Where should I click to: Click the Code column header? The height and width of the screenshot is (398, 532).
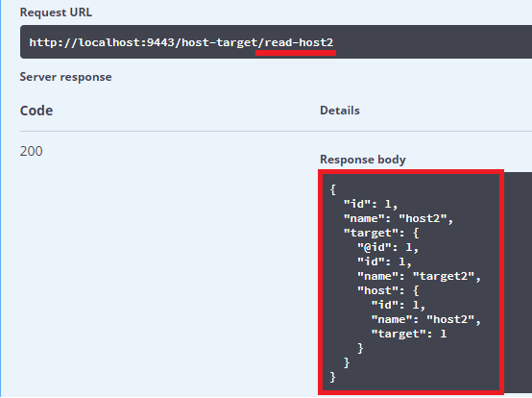(x=36, y=111)
